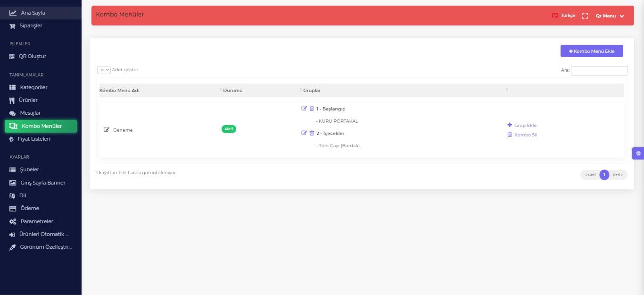644x295 pixels.
Task: Click the Kategoriler list icon
Action: (13, 87)
